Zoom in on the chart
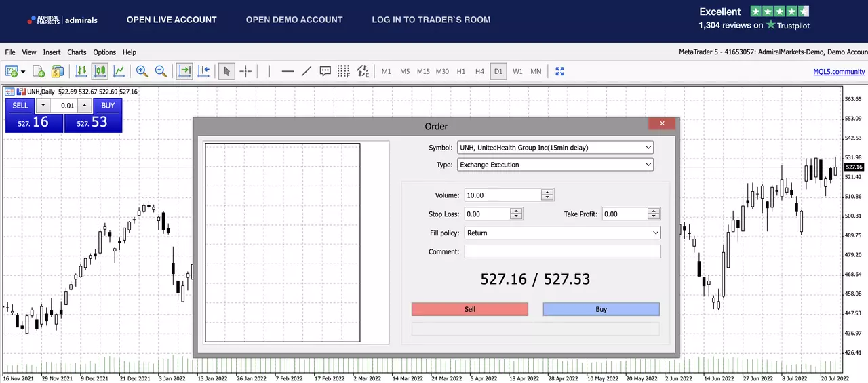 click(x=142, y=70)
